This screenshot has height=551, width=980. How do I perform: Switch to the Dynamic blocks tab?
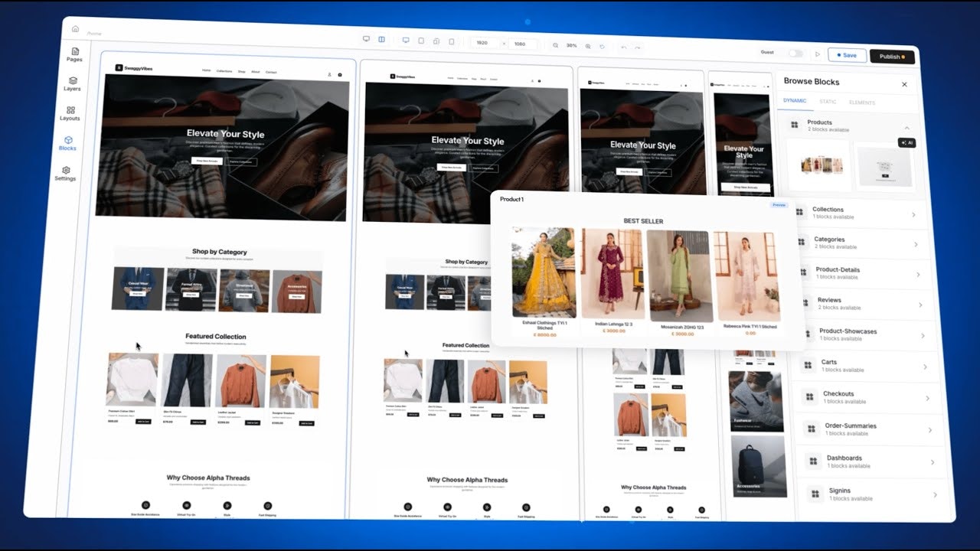click(x=795, y=101)
